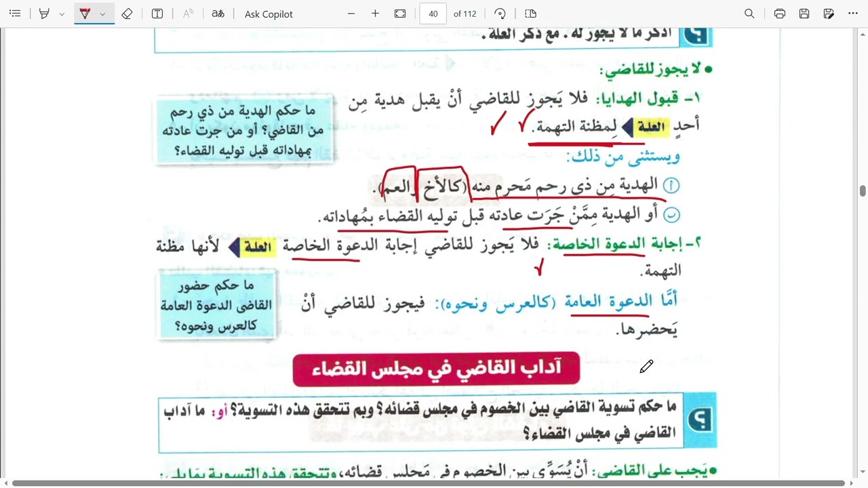Click the horizontal scrollbar at bottom
The height and width of the screenshot is (488, 868).
[429, 483]
